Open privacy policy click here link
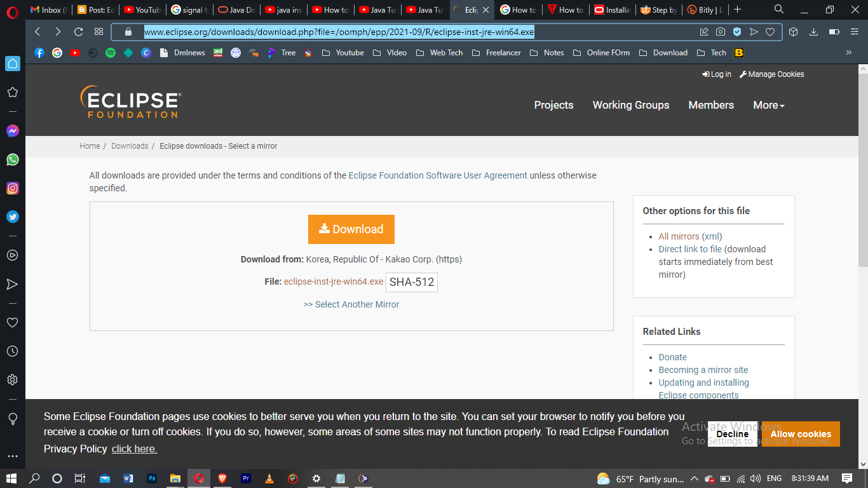The height and width of the screenshot is (488, 868). tap(135, 449)
